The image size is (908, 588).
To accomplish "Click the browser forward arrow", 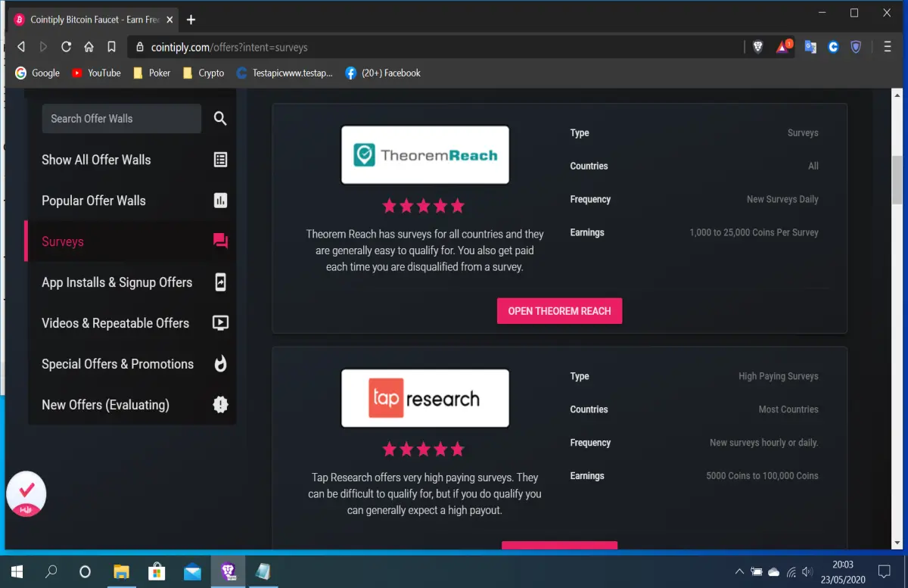I will tap(43, 47).
